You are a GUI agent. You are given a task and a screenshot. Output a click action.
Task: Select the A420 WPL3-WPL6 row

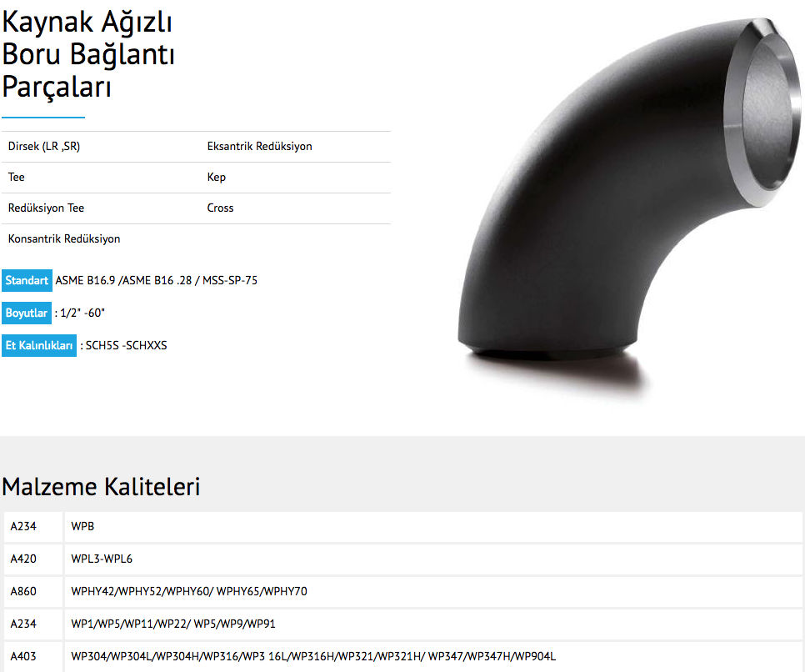click(403, 559)
